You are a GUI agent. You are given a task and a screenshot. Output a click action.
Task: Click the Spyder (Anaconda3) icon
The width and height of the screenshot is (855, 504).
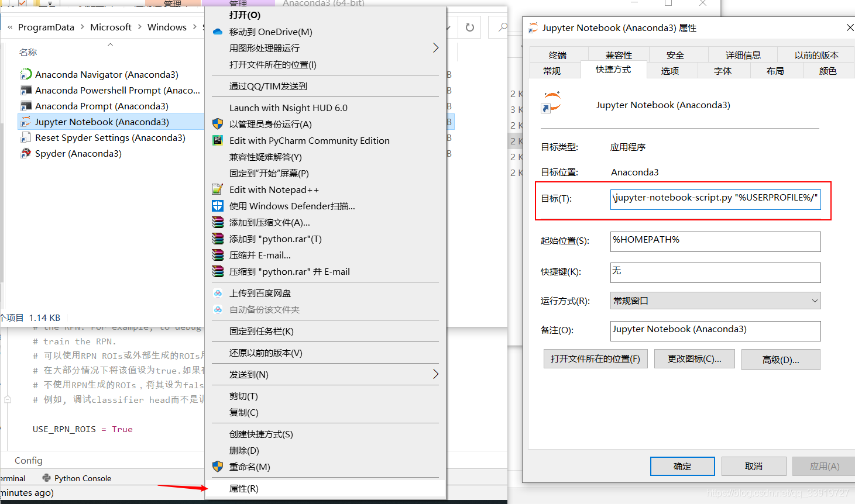point(26,153)
